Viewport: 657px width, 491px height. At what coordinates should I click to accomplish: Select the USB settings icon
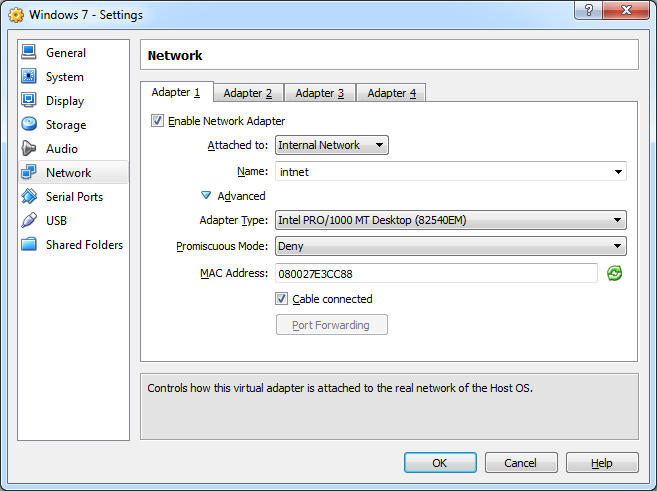(x=28, y=221)
